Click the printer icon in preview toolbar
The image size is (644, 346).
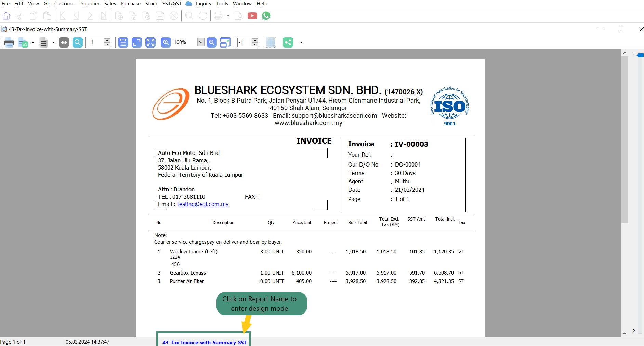click(x=9, y=43)
